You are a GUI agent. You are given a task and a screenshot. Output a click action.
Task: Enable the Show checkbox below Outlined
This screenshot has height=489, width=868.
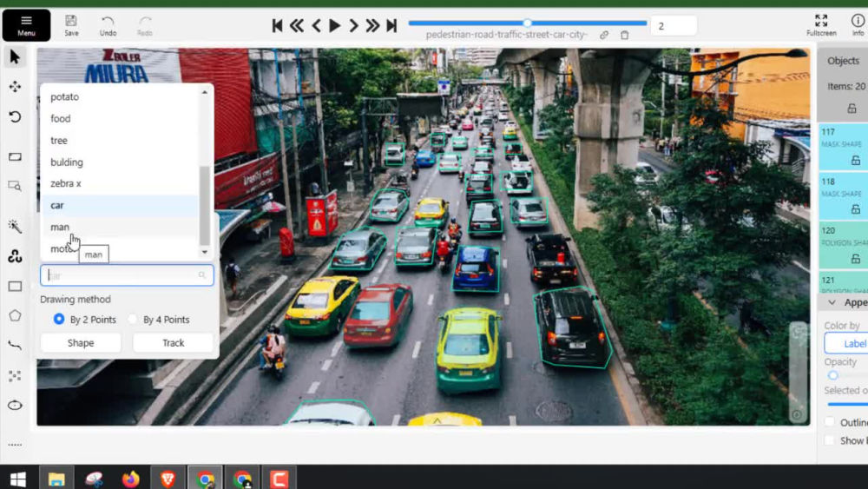coord(829,441)
